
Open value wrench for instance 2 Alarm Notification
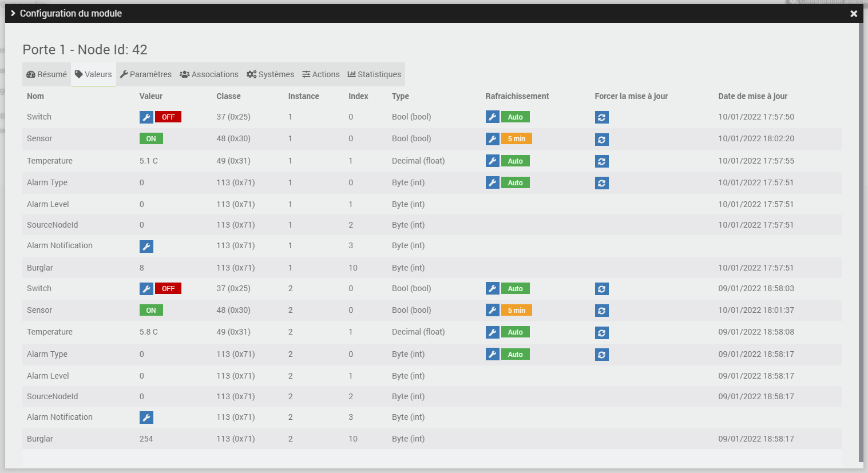click(146, 418)
